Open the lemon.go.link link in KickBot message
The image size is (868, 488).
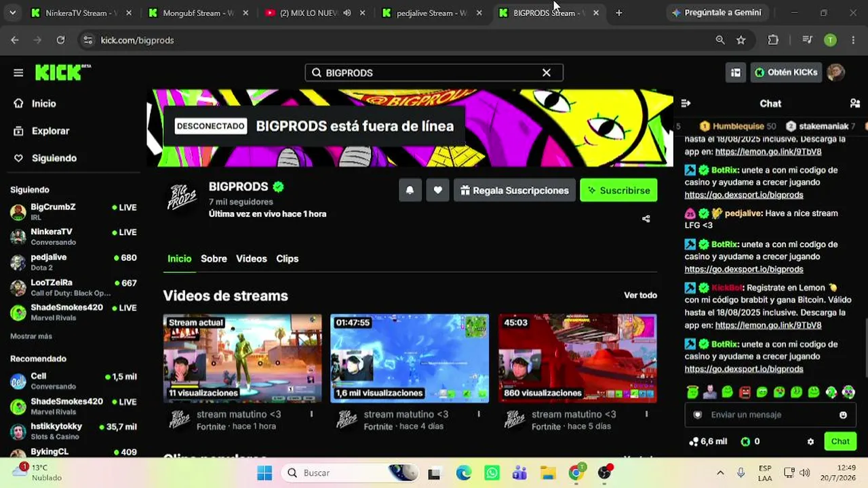click(x=768, y=325)
